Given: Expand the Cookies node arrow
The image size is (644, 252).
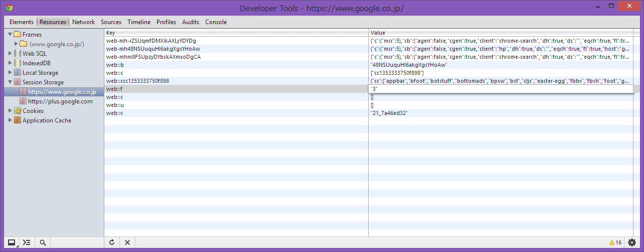Looking at the screenshot, I should click(10, 111).
